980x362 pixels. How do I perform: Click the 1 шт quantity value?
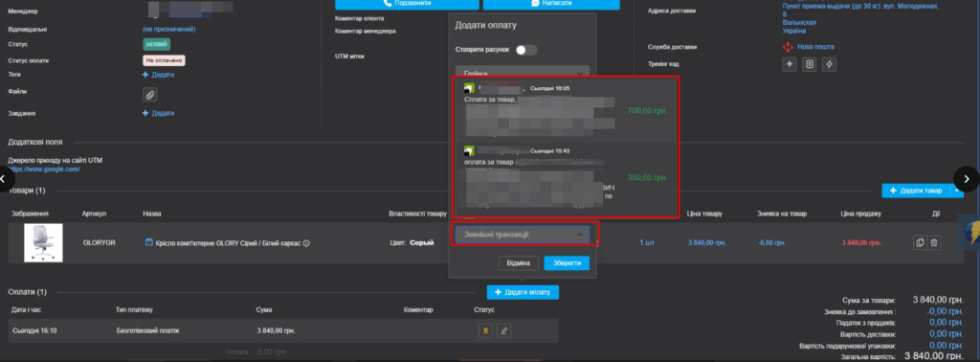tap(647, 242)
